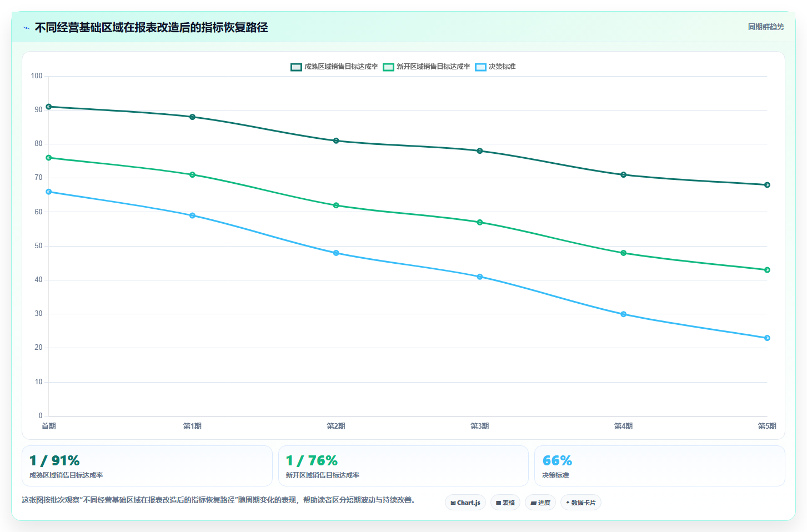Click the 50 tick on the y-axis
The width and height of the screenshot is (807, 532).
coord(38,246)
